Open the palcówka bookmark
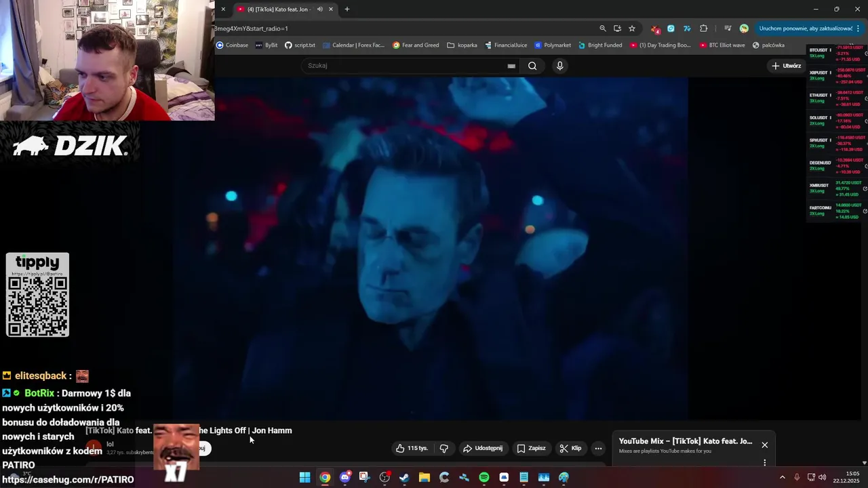 [x=768, y=45]
